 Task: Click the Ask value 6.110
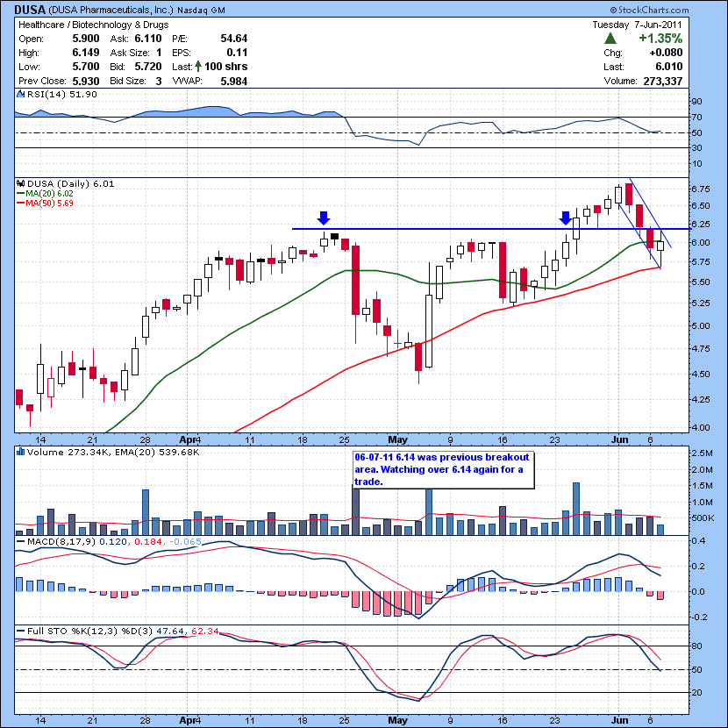click(148, 39)
